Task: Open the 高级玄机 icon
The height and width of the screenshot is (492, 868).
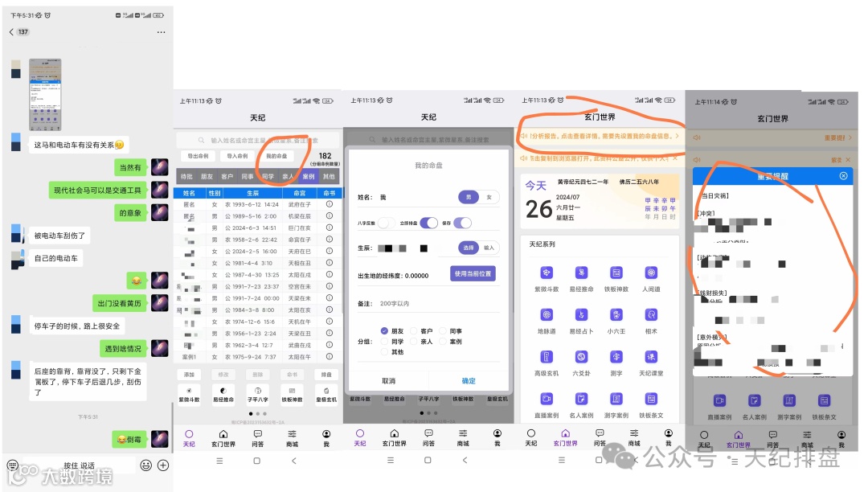Action: pos(547,357)
